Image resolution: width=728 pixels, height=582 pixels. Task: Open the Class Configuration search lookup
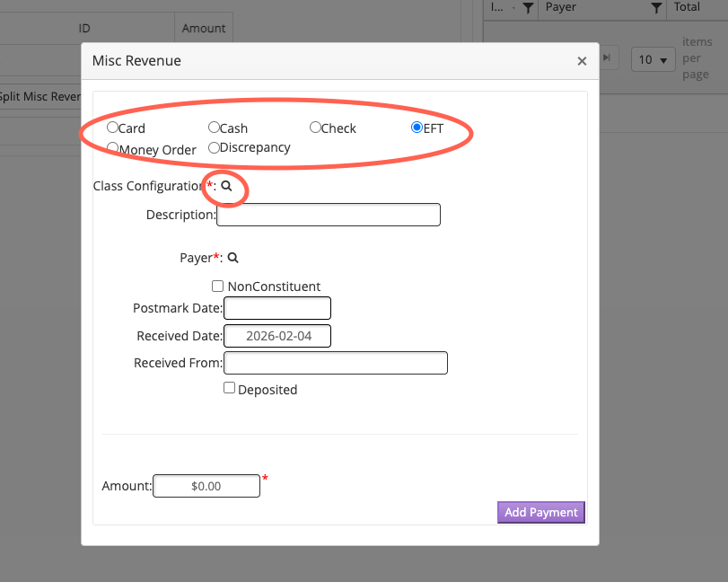(226, 186)
